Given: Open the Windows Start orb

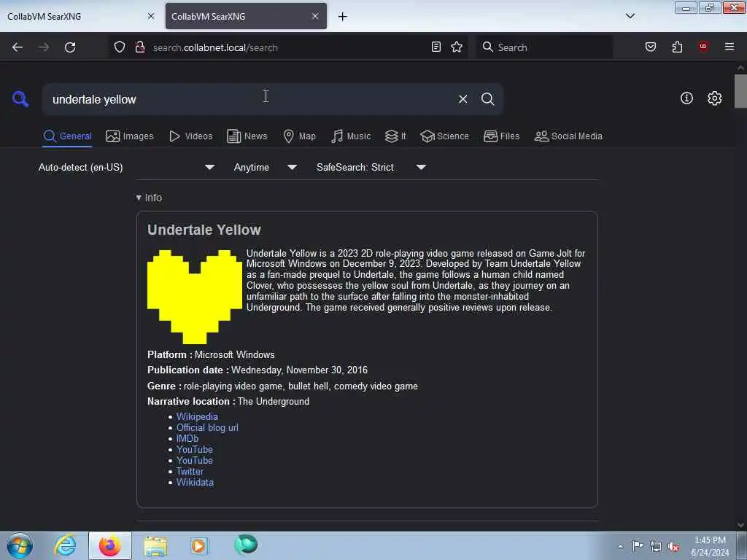Looking at the screenshot, I should 20,545.
